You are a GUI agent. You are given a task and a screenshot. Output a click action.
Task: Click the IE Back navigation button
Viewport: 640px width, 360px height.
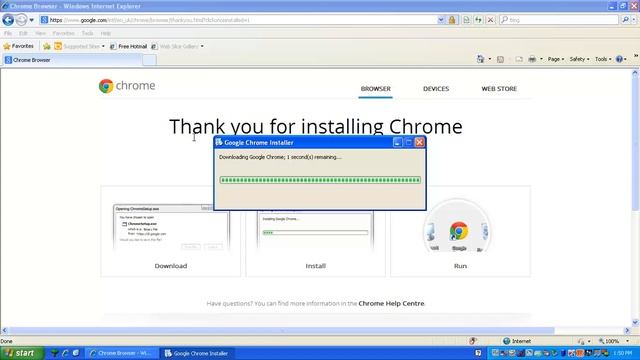pyautogui.click(x=8, y=20)
